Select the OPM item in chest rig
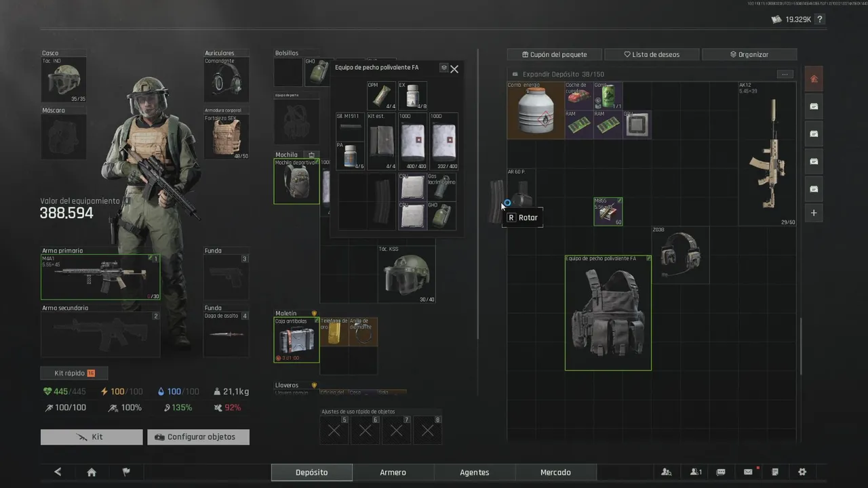868x488 pixels. click(381, 96)
